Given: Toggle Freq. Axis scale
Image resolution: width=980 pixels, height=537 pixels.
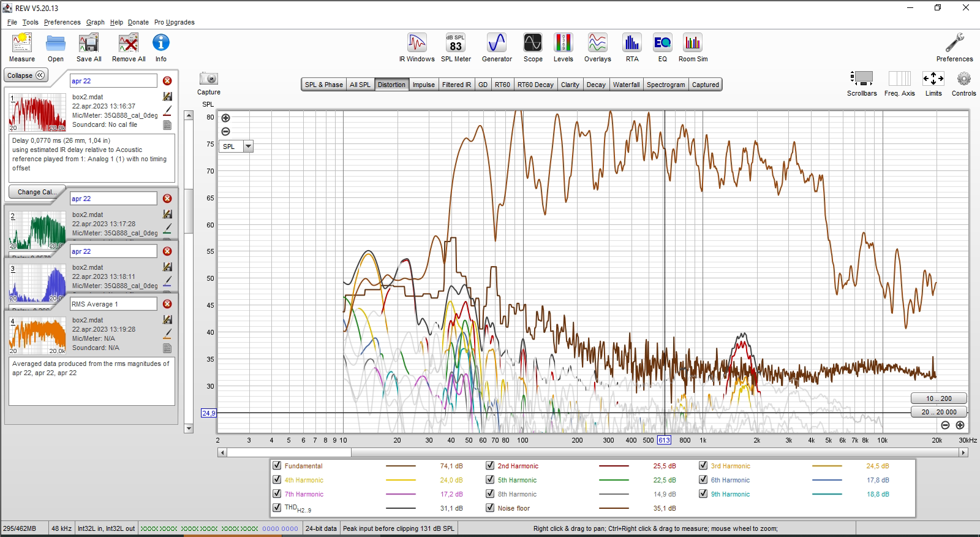Looking at the screenshot, I should tap(899, 83).
